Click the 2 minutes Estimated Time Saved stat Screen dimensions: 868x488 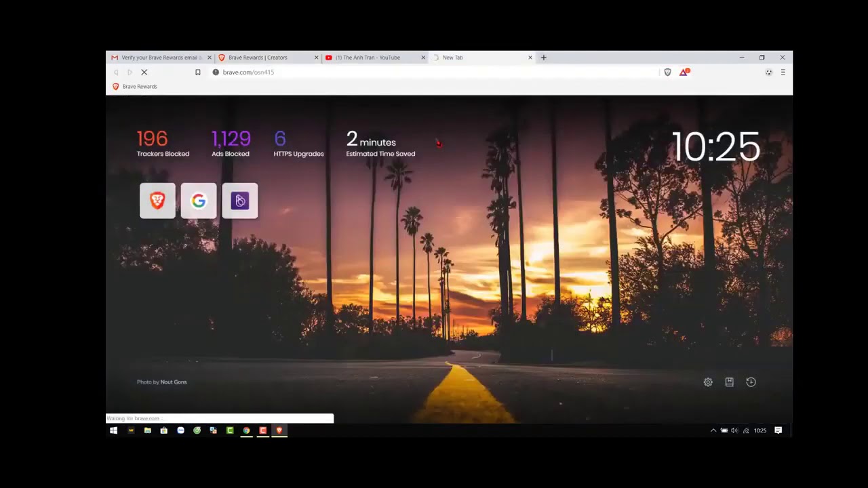point(380,144)
